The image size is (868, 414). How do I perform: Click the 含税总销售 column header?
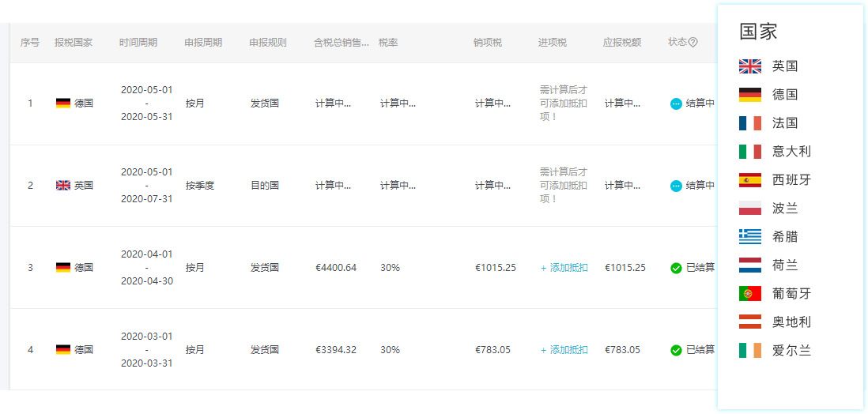(x=342, y=43)
